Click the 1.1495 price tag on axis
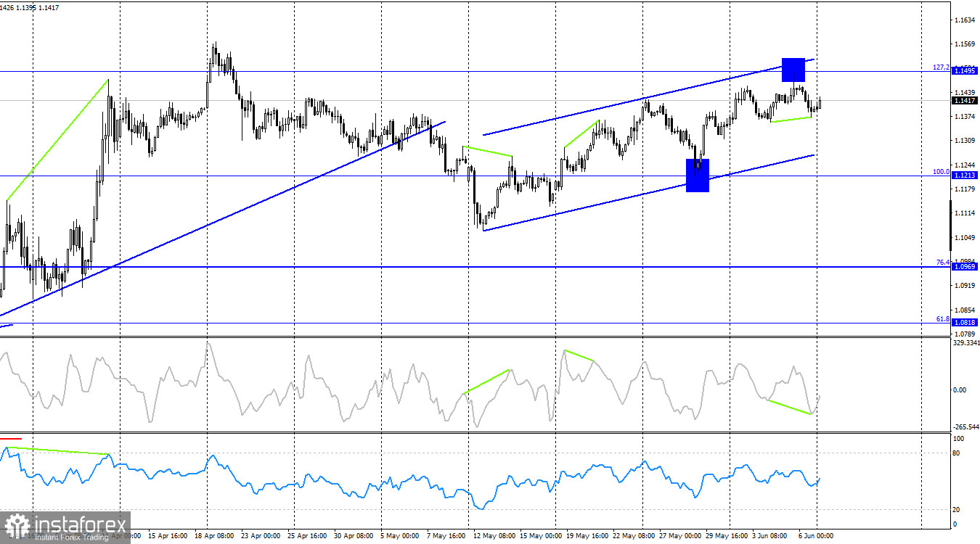 (x=965, y=71)
